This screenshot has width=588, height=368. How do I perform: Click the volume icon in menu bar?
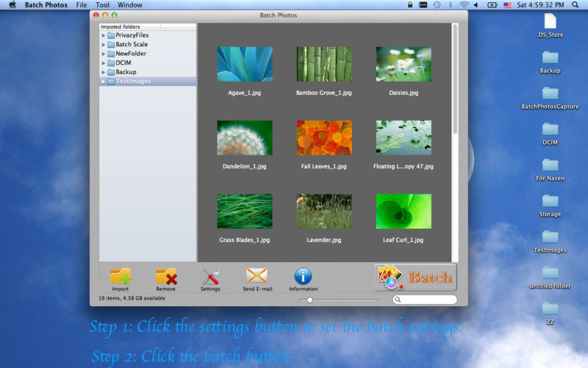point(476,5)
